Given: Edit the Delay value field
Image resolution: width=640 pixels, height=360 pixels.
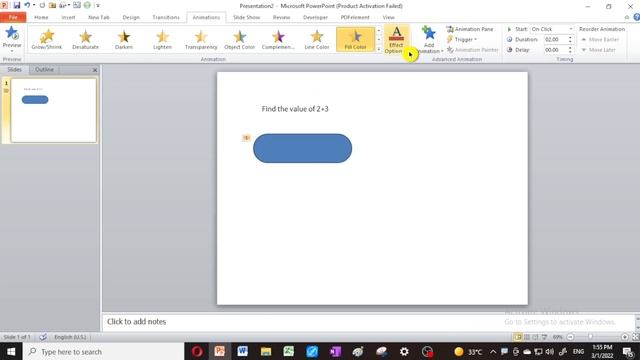Looking at the screenshot, I should click(555, 49).
